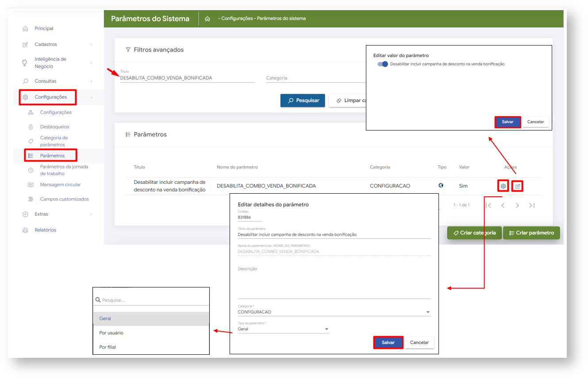
Task: Click the Parâmetros da jornada clock icon
Action: [31, 170]
